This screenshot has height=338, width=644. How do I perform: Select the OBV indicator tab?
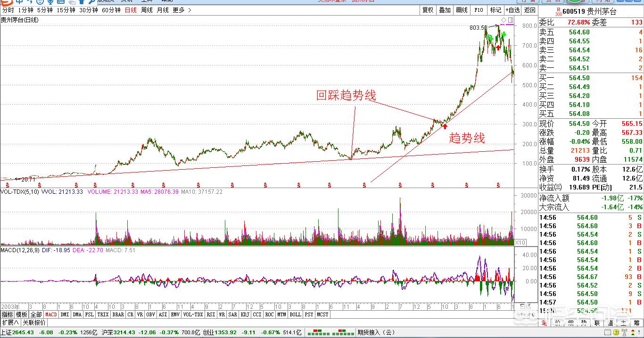pyautogui.click(x=151, y=314)
